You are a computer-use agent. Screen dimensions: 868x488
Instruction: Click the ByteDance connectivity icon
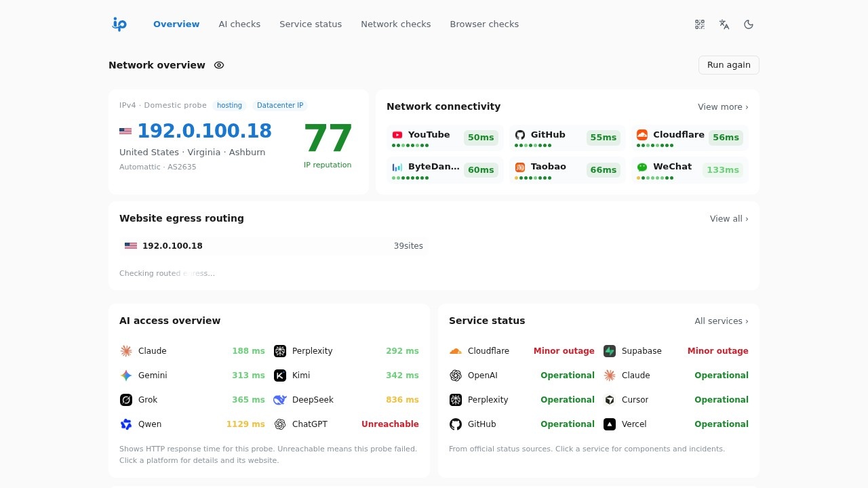click(x=397, y=167)
